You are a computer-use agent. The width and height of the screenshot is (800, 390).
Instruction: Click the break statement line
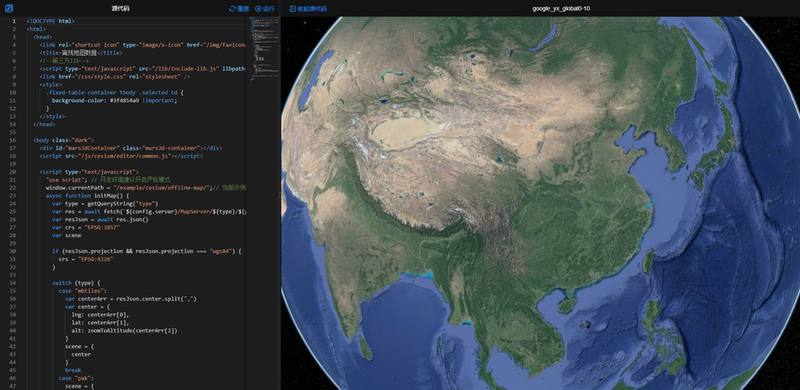(73, 370)
